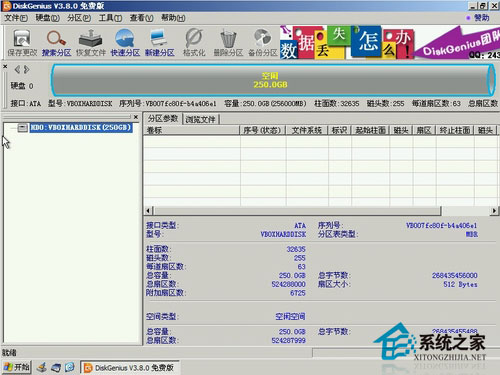
Task: Switch to the 浏览文件 tab
Action: [x=201, y=119]
